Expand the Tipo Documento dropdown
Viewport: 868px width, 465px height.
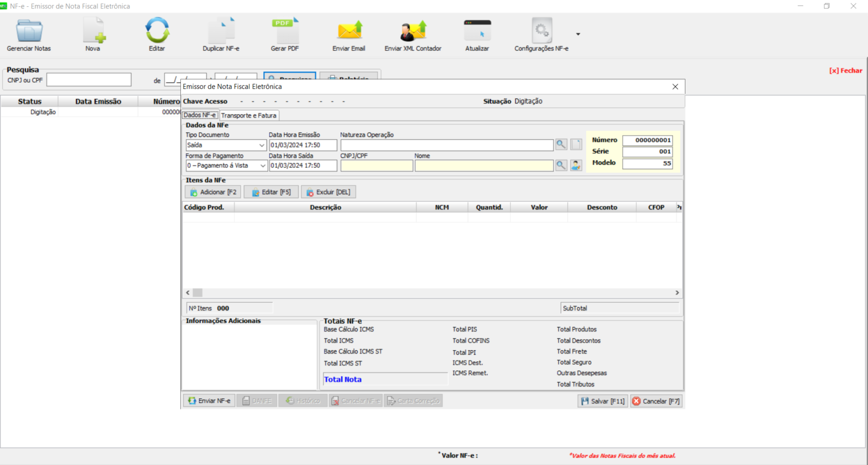coord(261,145)
